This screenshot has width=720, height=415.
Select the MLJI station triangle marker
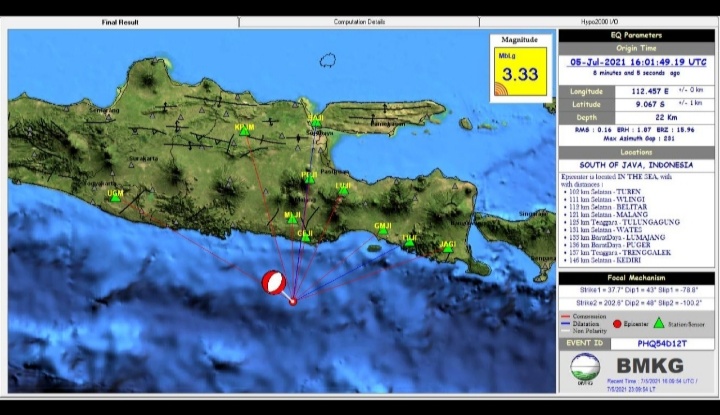click(x=292, y=219)
